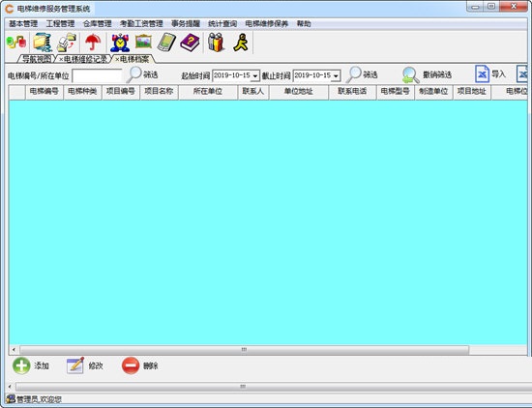Click left arrow of bottom window scrollbar
532x408 pixels.
click(10, 387)
